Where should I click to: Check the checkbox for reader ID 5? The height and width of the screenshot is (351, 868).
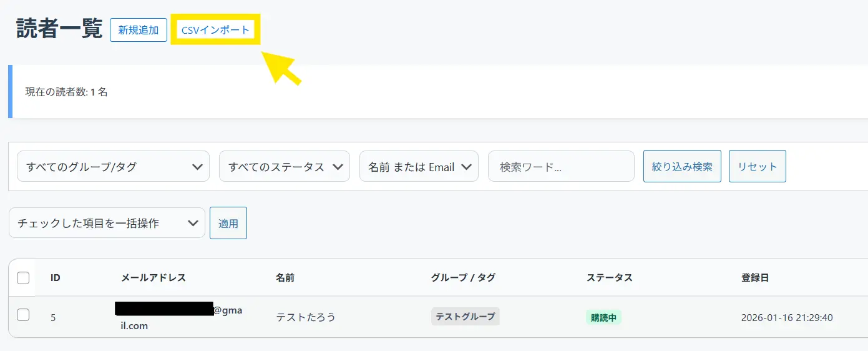coord(23,315)
